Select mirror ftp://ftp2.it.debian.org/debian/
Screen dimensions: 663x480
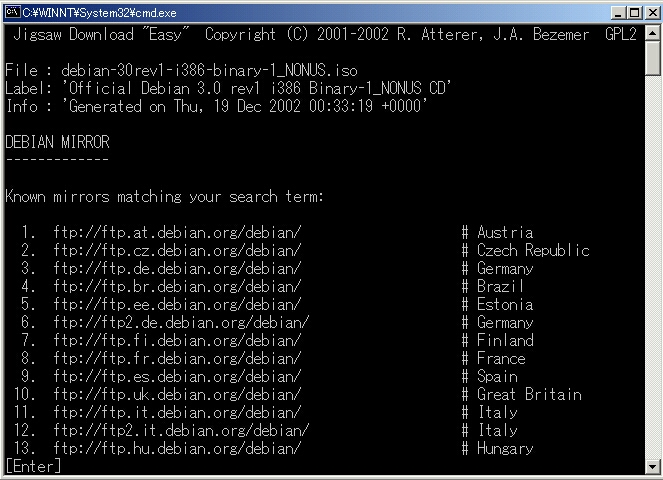click(181, 431)
